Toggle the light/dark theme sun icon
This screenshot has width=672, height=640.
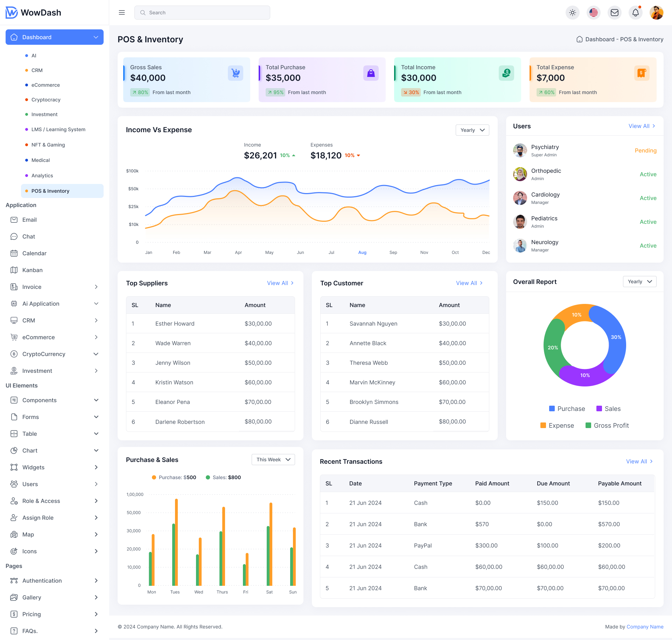click(x=573, y=12)
